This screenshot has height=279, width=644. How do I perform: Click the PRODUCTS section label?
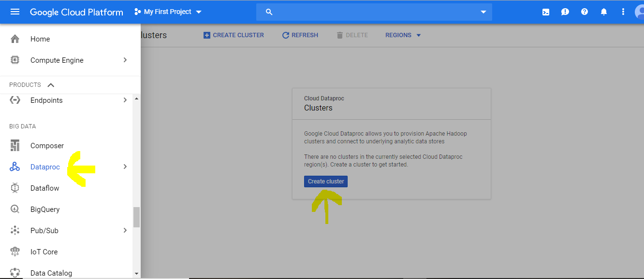pyautogui.click(x=25, y=85)
